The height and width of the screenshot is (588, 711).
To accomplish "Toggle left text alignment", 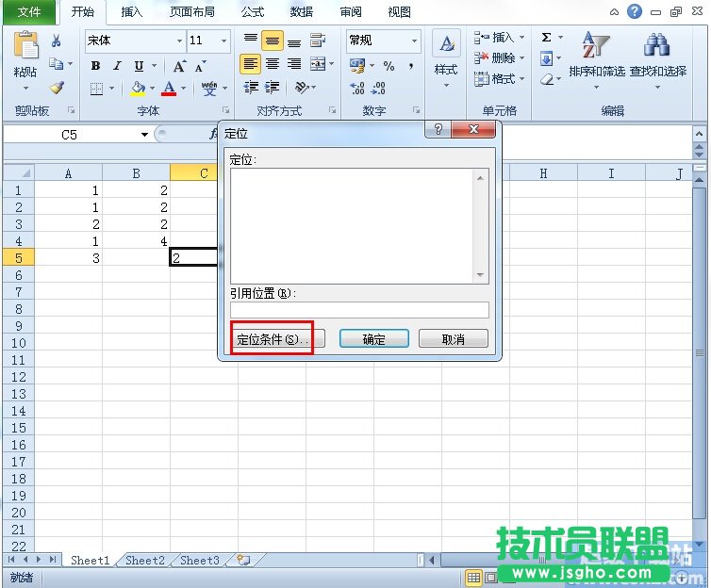I will (250, 64).
